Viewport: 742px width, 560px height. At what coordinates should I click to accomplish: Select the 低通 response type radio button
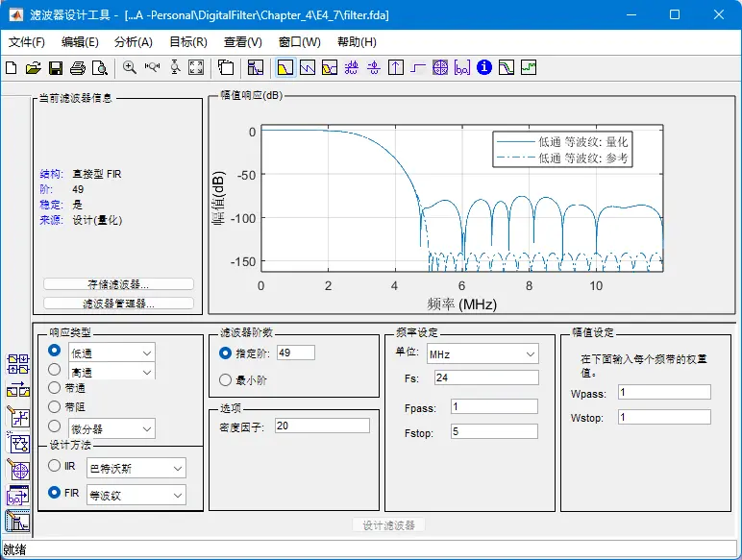click(x=55, y=350)
